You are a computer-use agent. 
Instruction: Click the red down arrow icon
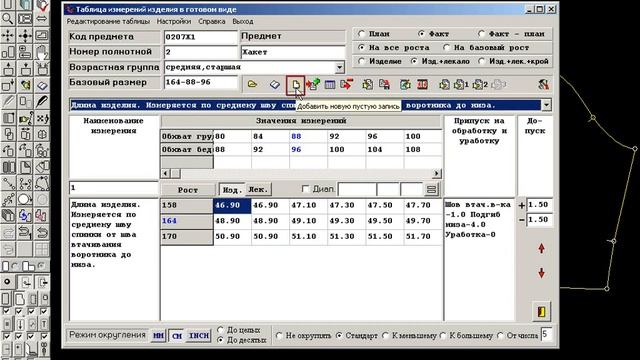coord(541,273)
